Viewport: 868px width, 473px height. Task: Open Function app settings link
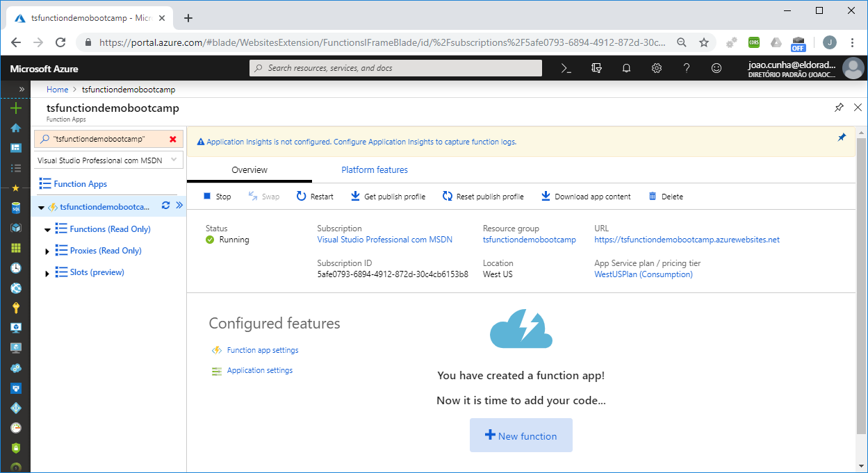[263, 350]
